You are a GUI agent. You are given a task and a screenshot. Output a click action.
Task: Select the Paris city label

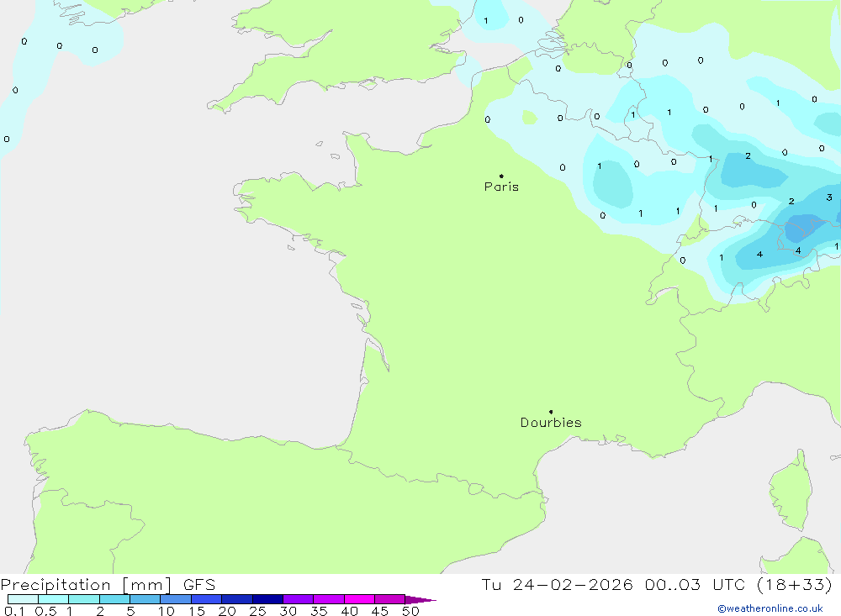[x=501, y=187]
